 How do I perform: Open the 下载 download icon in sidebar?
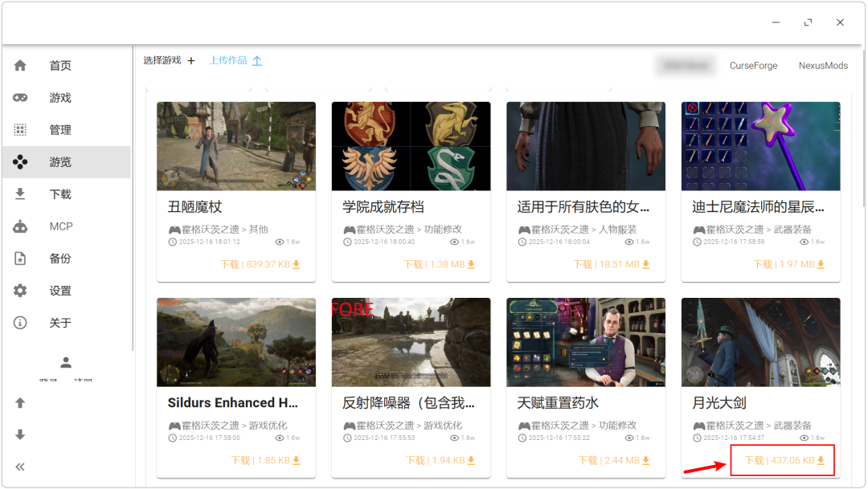click(x=20, y=194)
